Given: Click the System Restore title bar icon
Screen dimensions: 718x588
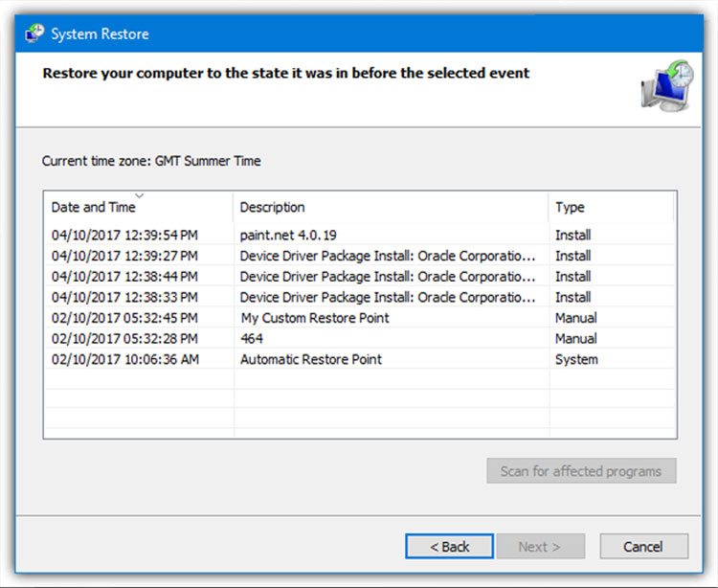Looking at the screenshot, I should coord(34,34).
